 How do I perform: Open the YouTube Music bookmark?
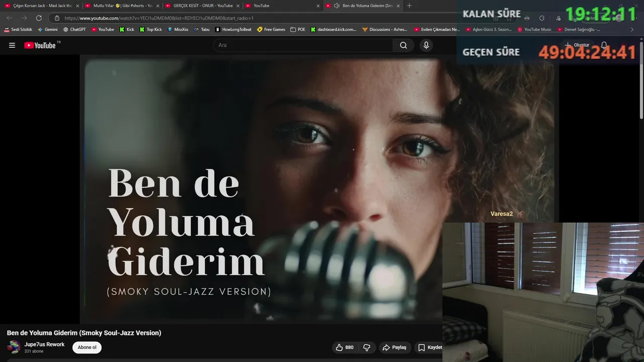pyautogui.click(x=534, y=30)
